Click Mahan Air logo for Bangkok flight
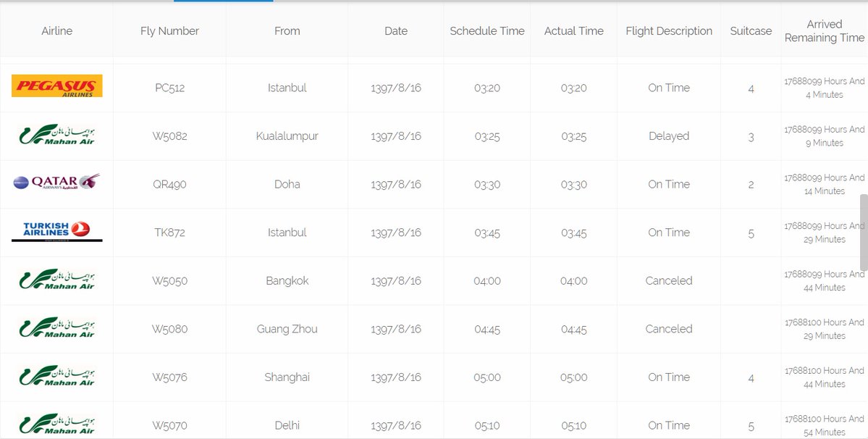Viewport: 868px width, 439px height. click(57, 280)
